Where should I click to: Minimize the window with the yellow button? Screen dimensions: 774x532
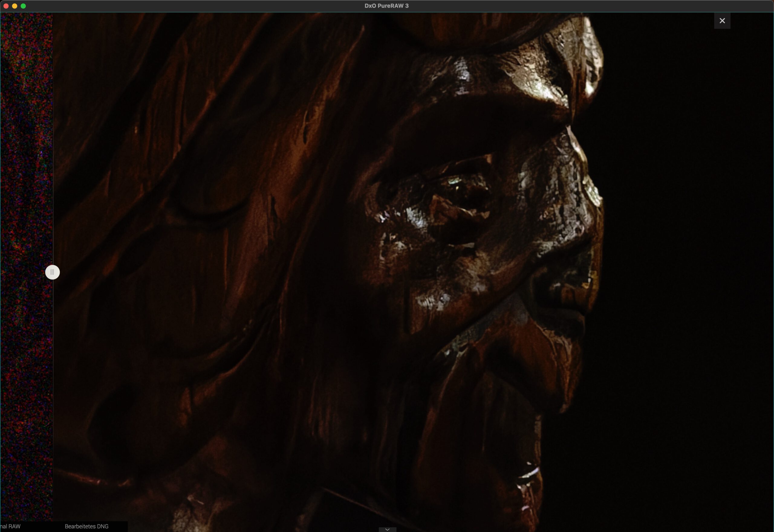15,6
